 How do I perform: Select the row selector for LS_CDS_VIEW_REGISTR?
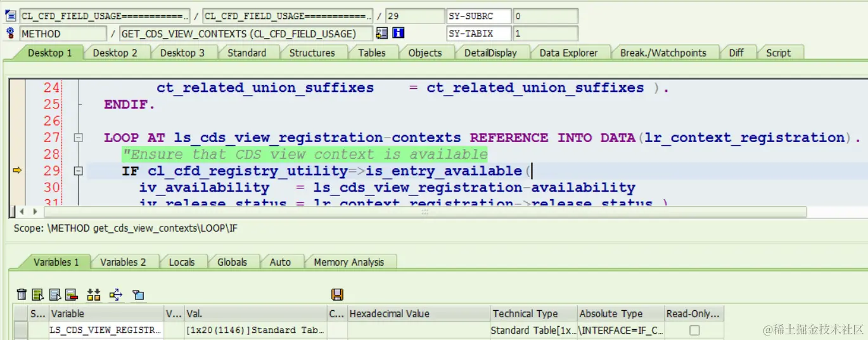[x=21, y=330]
